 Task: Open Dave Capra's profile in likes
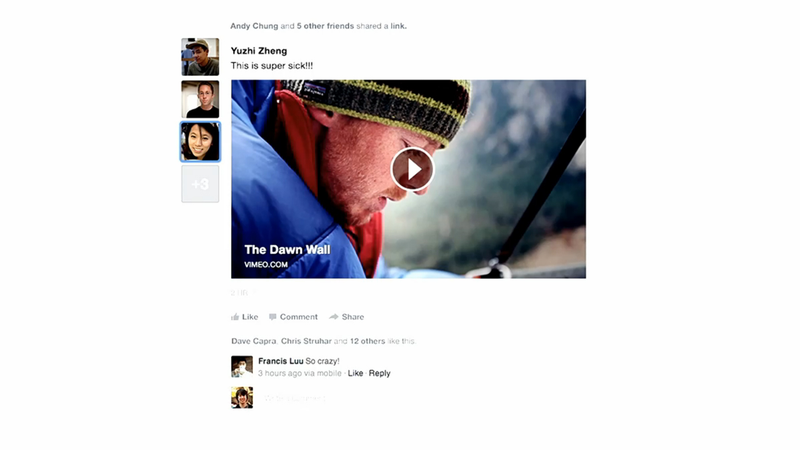tap(254, 341)
